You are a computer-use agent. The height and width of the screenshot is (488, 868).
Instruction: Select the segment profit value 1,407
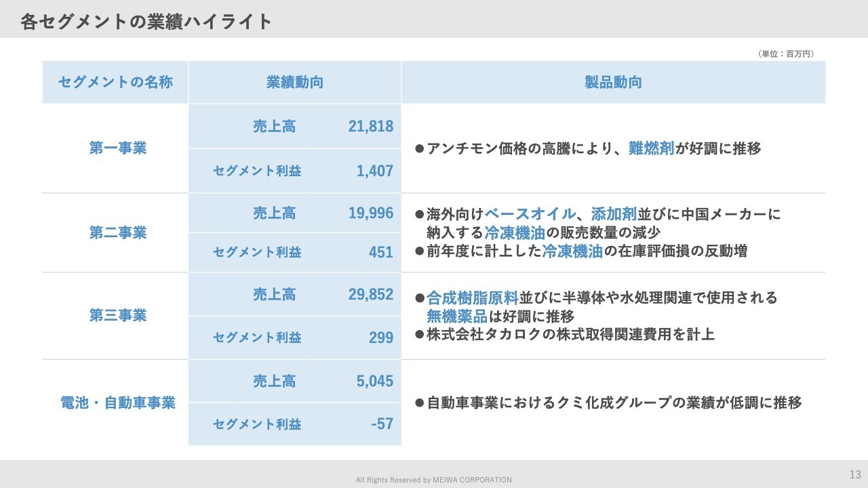tap(374, 171)
